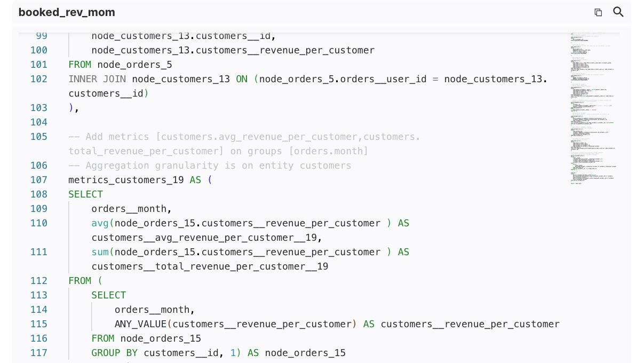Click the sum( function call

(103, 252)
